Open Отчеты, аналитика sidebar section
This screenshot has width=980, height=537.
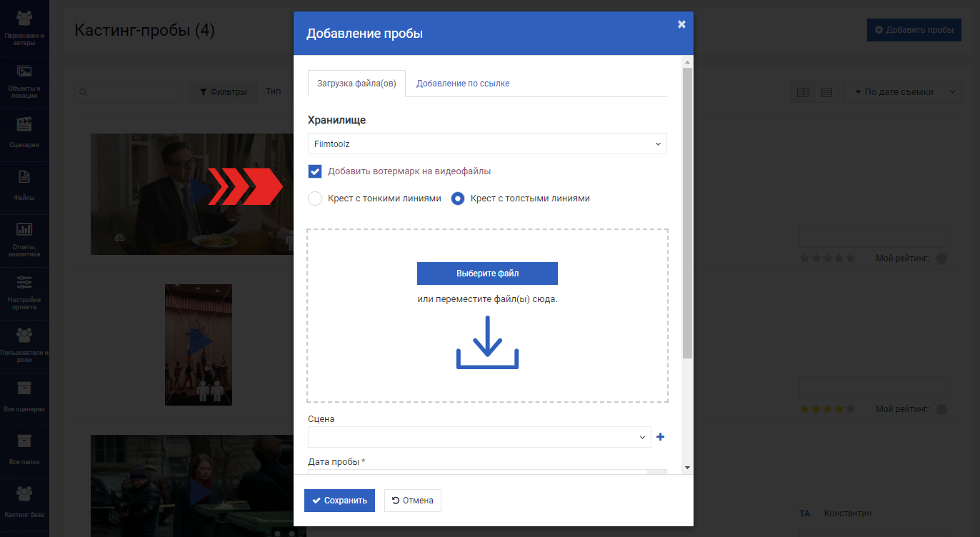pos(24,241)
